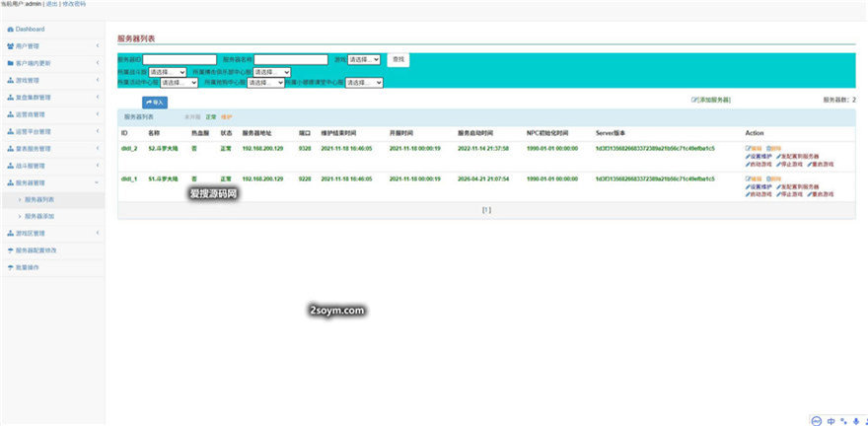
Task: Click the 客户端内更新 folder icon
Action: click(10, 63)
